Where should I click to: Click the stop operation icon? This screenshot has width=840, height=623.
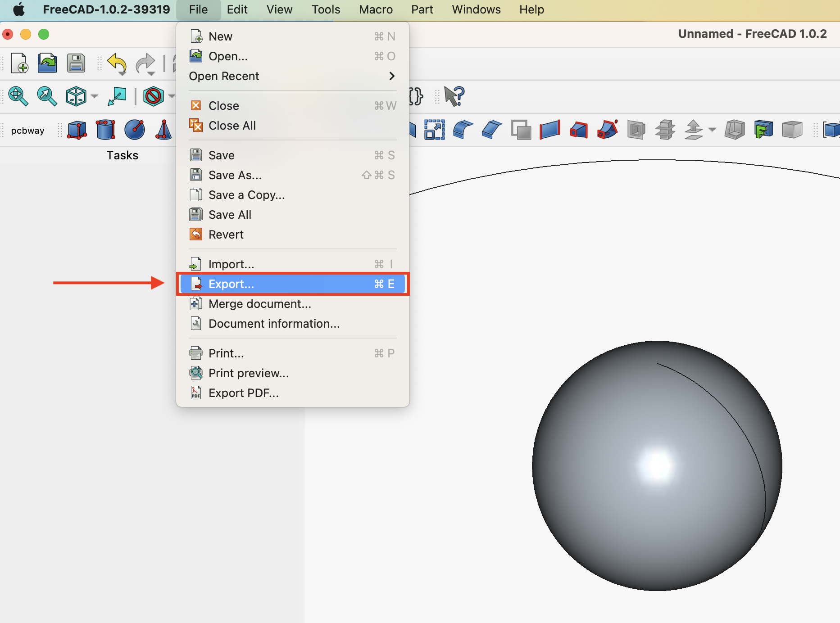pos(154,96)
